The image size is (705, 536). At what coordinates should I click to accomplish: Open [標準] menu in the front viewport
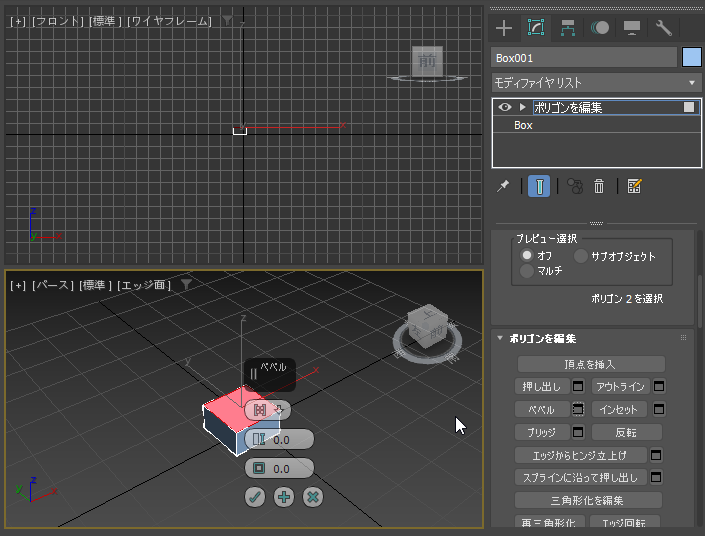[x=105, y=21]
